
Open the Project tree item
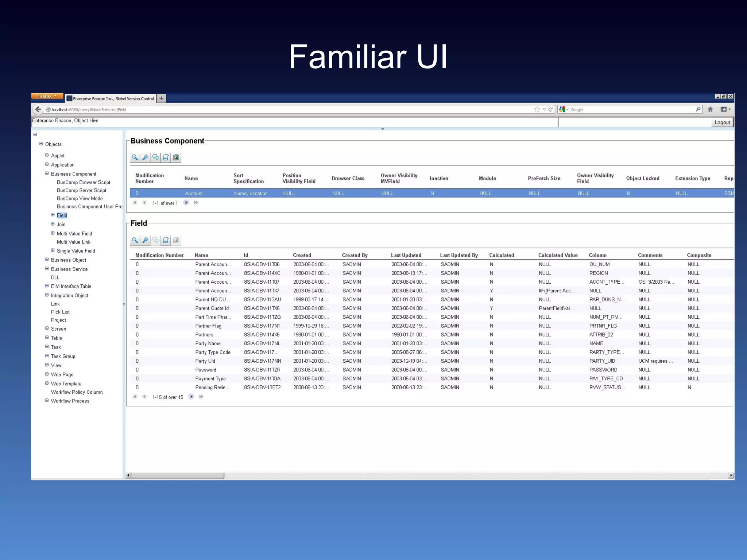[58, 320]
